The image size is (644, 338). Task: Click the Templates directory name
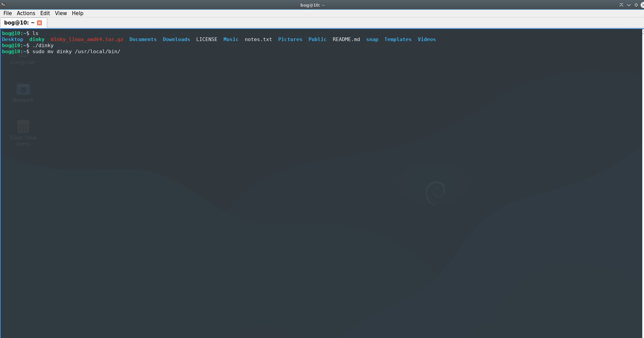click(398, 39)
